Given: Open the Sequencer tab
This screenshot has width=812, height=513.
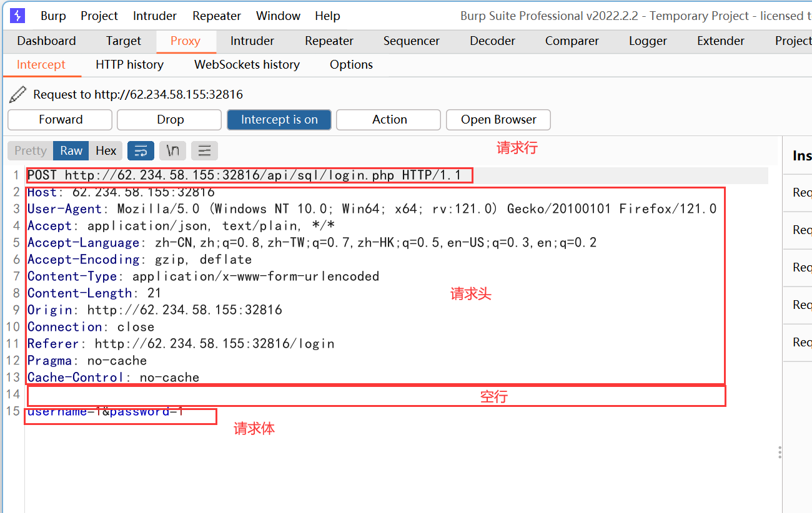Looking at the screenshot, I should pyautogui.click(x=412, y=41).
